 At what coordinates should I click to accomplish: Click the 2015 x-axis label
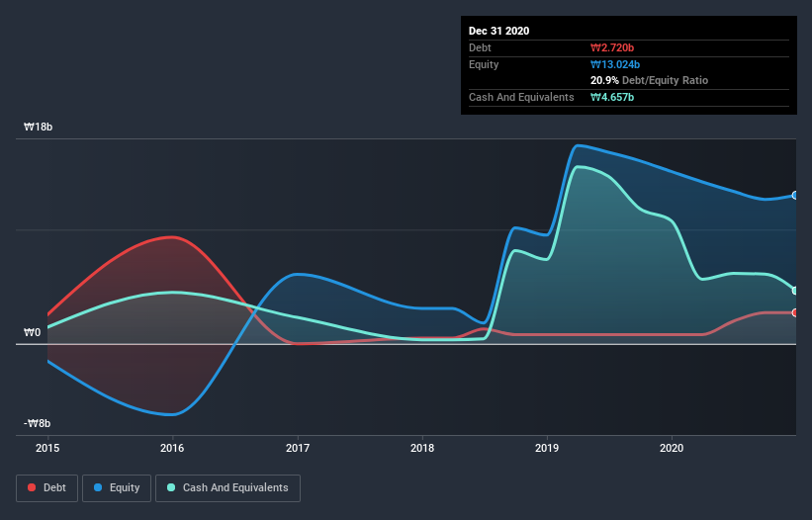pos(47,448)
